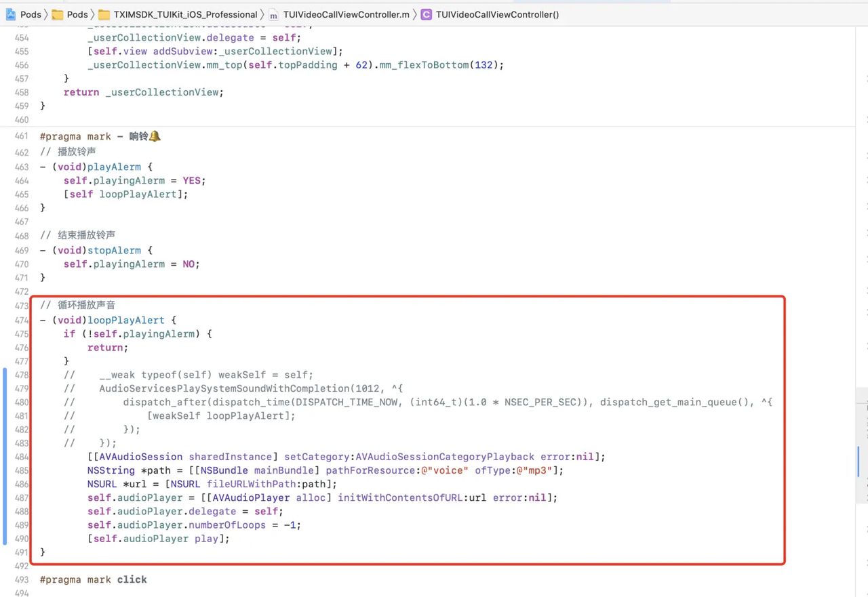Click "initWithContentsOfURL" on line 487
This screenshot has height=597, width=868.
[401, 497]
